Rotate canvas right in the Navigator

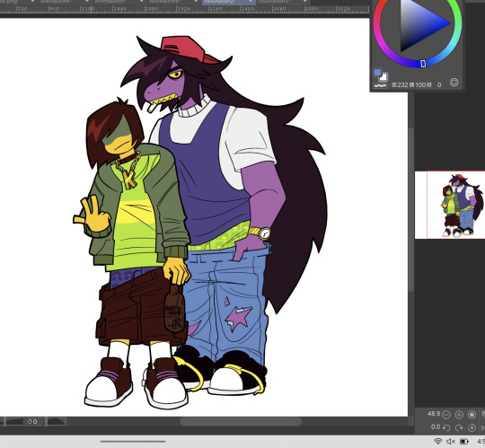tap(459, 427)
